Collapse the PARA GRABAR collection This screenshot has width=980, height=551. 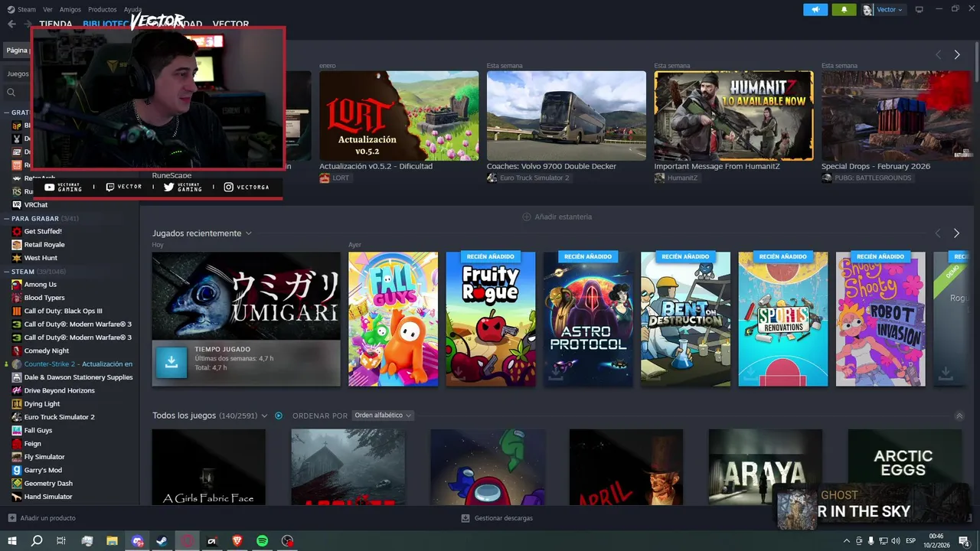pos(6,218)
